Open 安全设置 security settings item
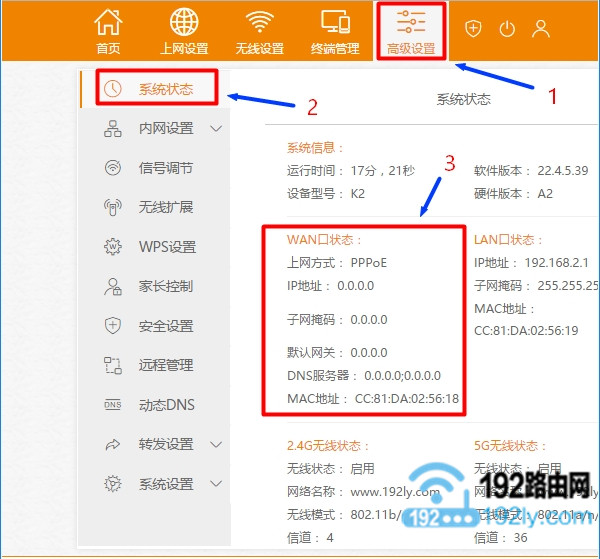 pyautogui.click(x=165, y=326)
